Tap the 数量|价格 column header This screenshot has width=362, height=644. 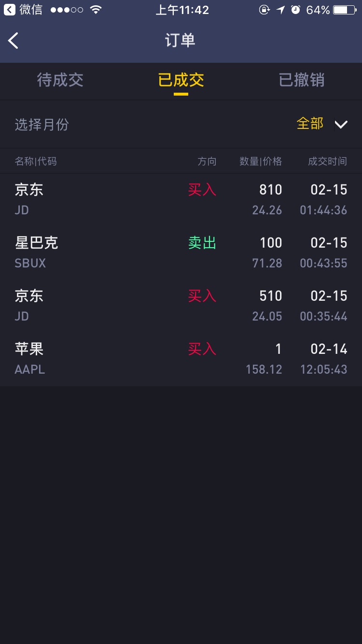pyautogui.click(x=261, y=161)
